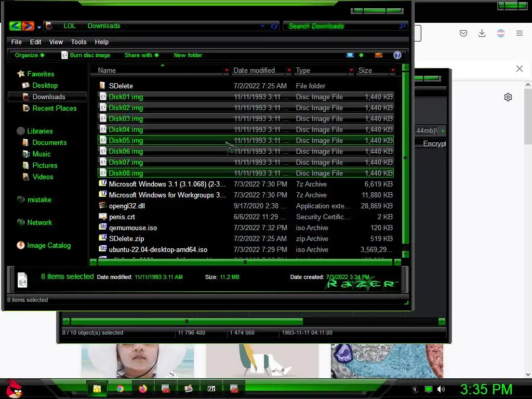Click the Angry Birds start button
This screenshot has height=399, width=532.
(x=14, y=389)
